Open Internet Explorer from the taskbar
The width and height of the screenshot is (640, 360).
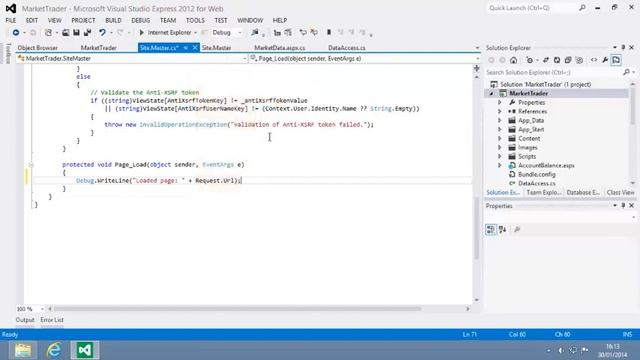[x=54, y=350]
